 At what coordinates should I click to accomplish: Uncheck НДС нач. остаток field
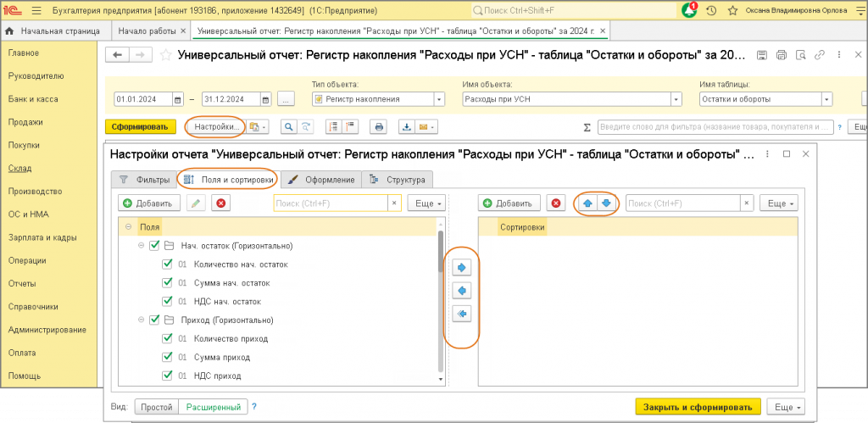tap(167, 301)
